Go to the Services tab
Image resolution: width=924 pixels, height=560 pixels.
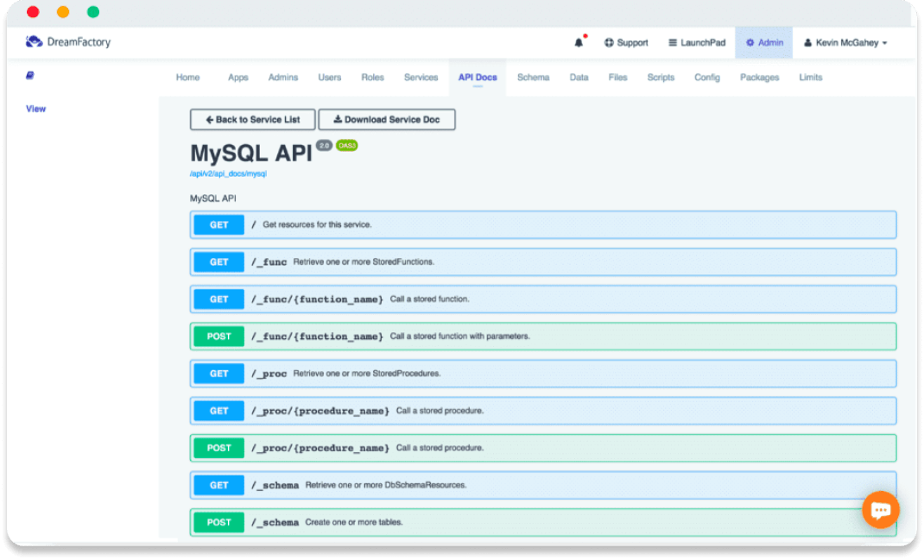pyautogui.click(x=421, y=78)
